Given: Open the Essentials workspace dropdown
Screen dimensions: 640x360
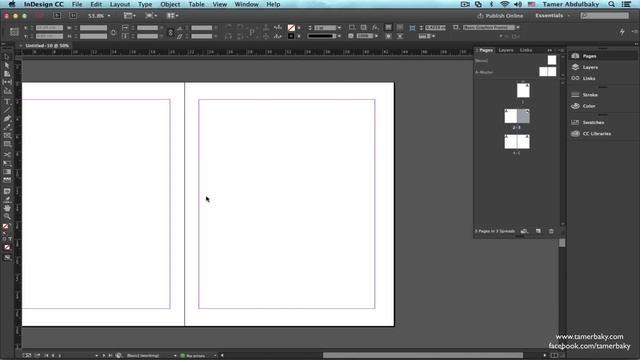Looking at the screenshot, I should (553, 16).
